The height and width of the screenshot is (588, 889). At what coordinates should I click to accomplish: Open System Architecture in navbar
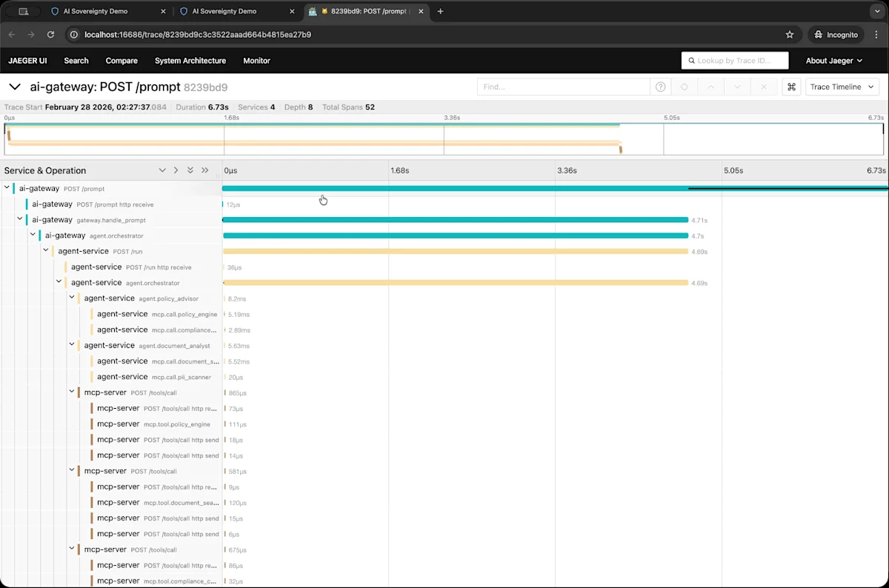point(190,61)
